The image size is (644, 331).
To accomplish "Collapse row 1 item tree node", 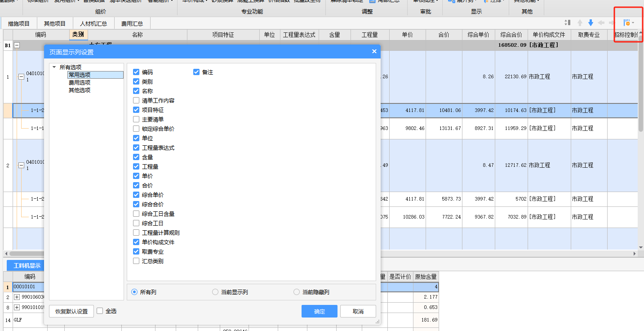I will click(21, 77).
